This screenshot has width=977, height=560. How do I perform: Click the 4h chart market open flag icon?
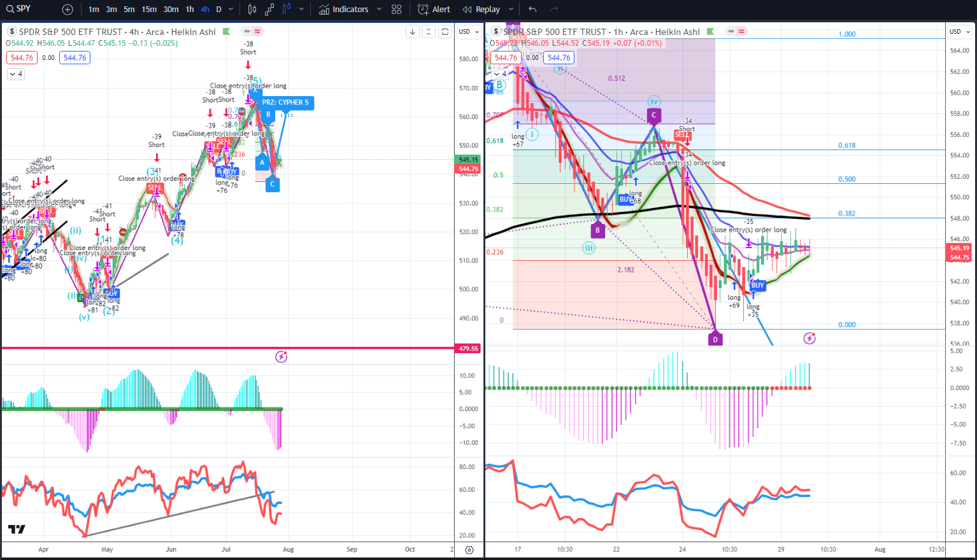[x=227, y=32]
